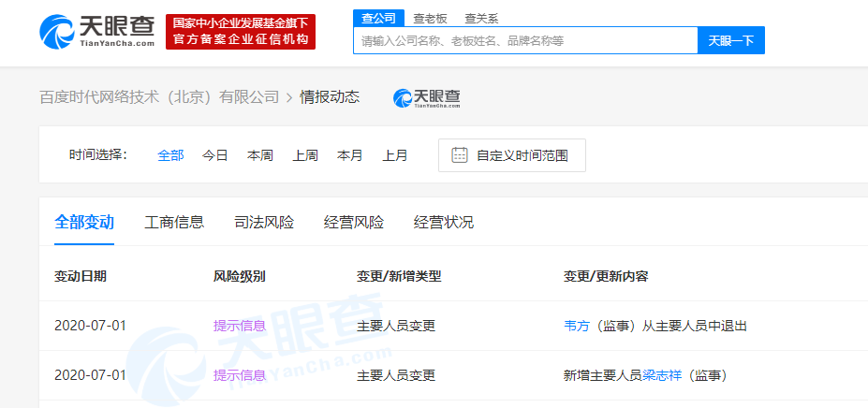Select the 查公司 search tab
The width and height of the screenshot is (868, 408).
pos(377,18)
